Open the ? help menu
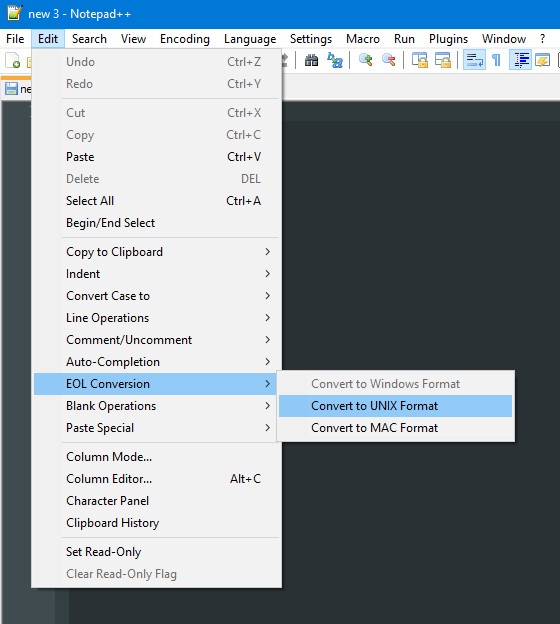Image resolution: width=560 pixels, height=624 pixels. [x=542, y=39]
